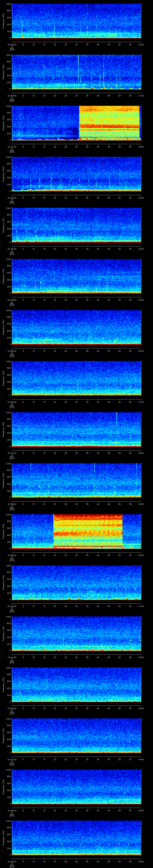
Task: Click the 22:32:00 start time label
Action: [12, 198]
